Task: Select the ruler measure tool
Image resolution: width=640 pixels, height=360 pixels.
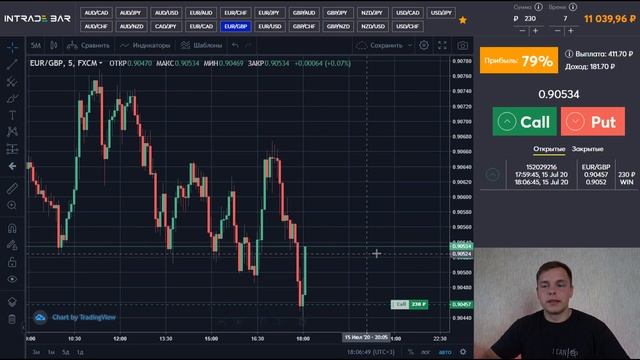Action: coord(12,188)
